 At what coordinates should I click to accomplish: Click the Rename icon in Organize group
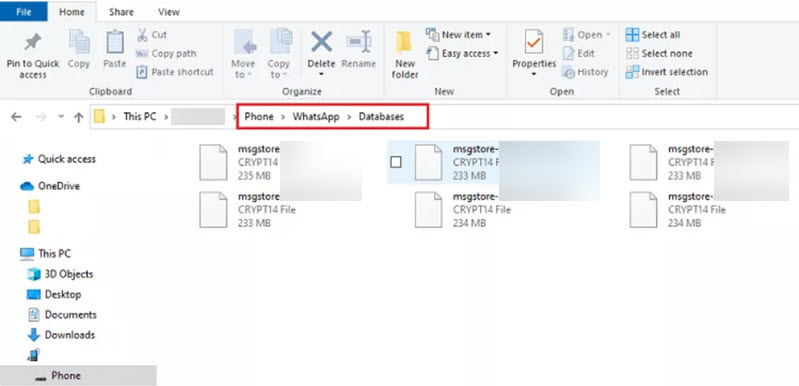point(358,42)
